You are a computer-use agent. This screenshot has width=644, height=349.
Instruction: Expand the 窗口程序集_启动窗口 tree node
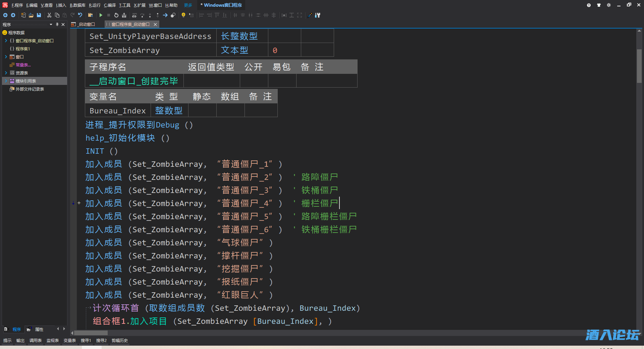pyautogui.click(x=6, y=41)
